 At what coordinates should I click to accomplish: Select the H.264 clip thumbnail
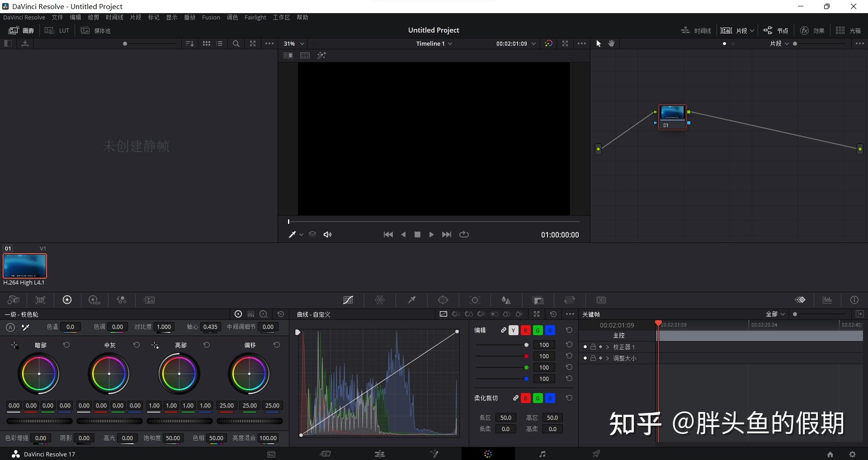25,266
